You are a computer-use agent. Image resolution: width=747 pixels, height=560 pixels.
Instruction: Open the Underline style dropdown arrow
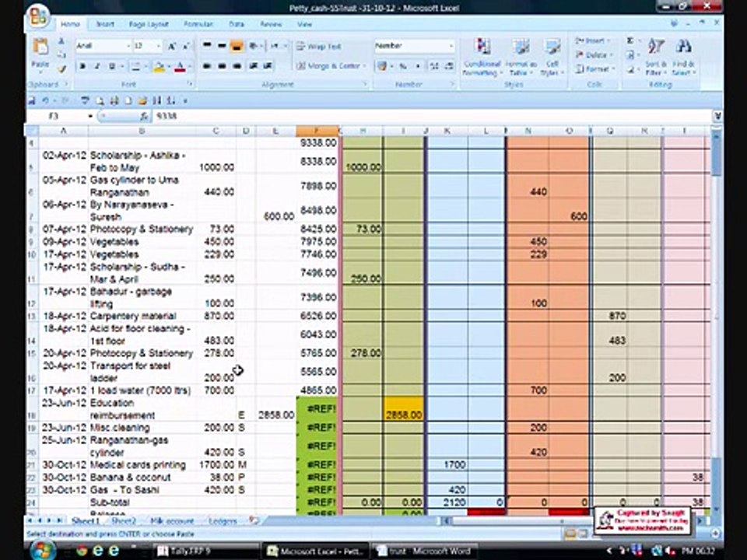click(122, 66)
